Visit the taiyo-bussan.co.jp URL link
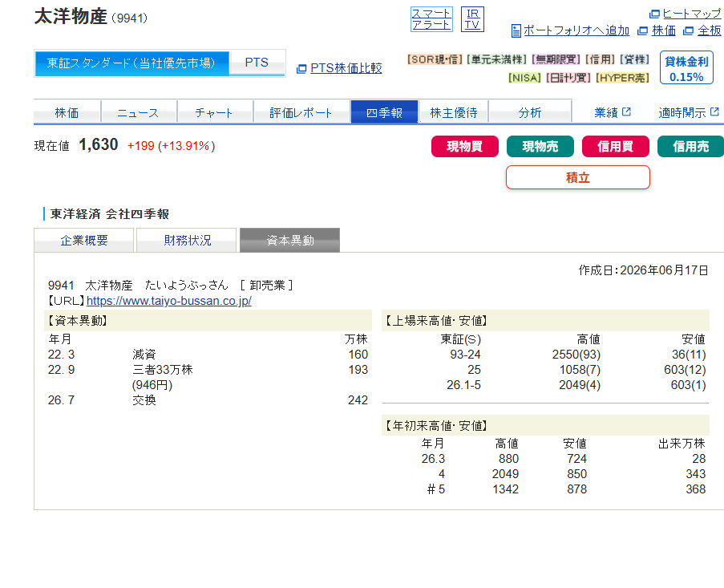 (169, 301)
